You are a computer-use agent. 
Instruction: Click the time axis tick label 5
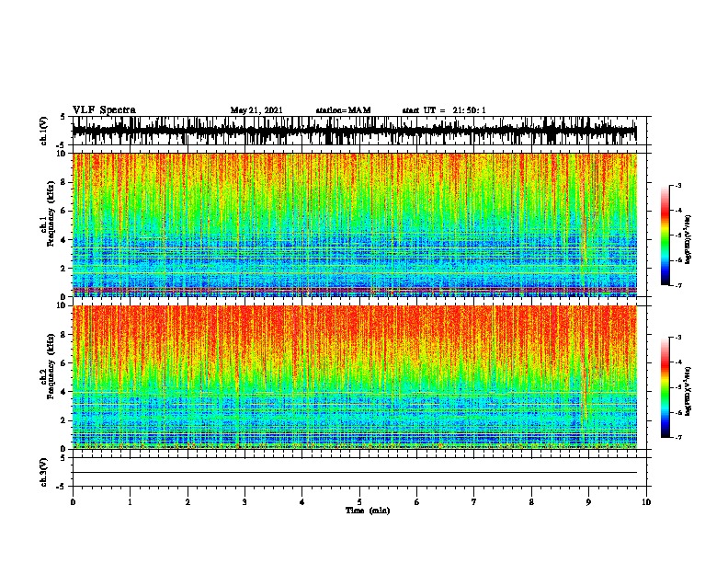(359, 501)
